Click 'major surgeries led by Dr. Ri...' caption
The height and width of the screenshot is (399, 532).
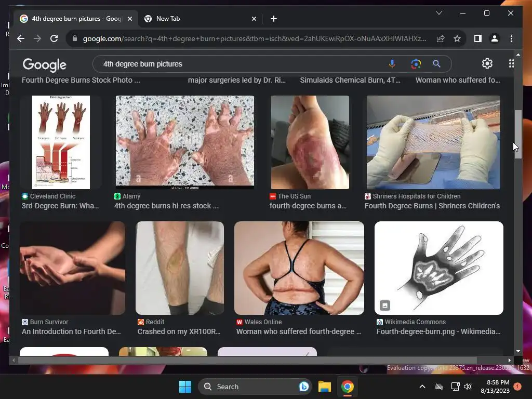(237, 80)
